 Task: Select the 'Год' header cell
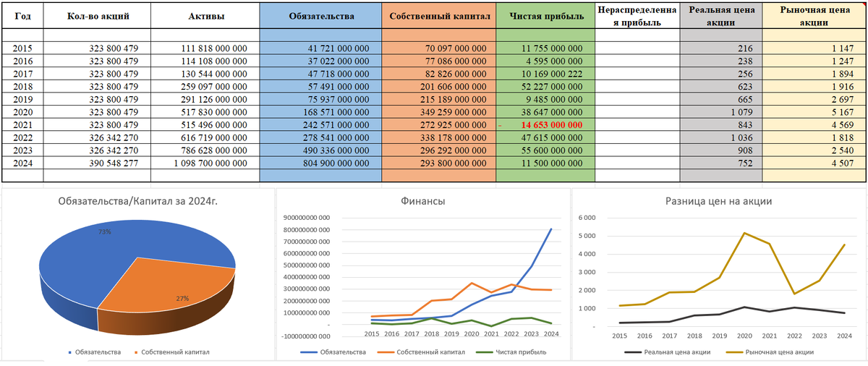22,16
